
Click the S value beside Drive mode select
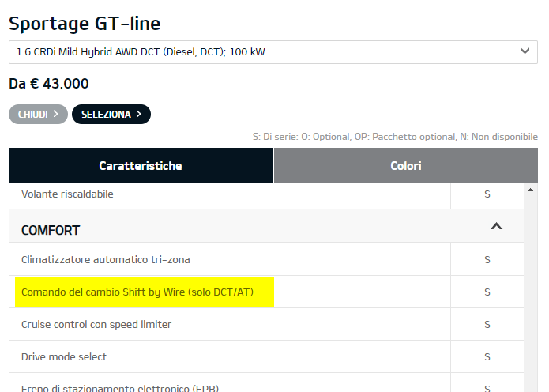pyautogui.click(x=487, y=356)
